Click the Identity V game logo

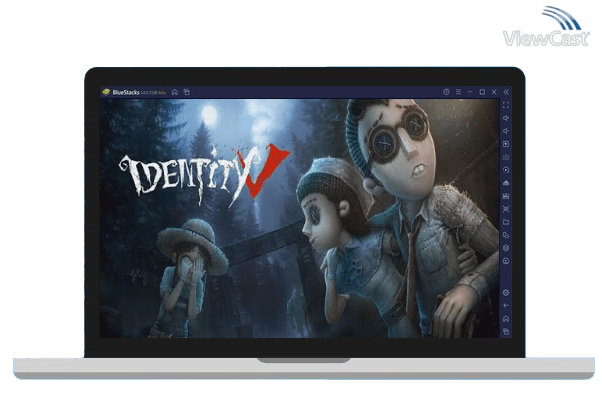tap(204, 174)
